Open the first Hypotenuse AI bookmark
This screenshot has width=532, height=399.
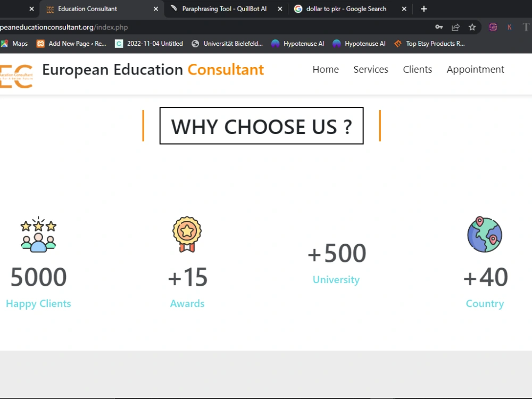pyautogui.click(x=297, y=44)
